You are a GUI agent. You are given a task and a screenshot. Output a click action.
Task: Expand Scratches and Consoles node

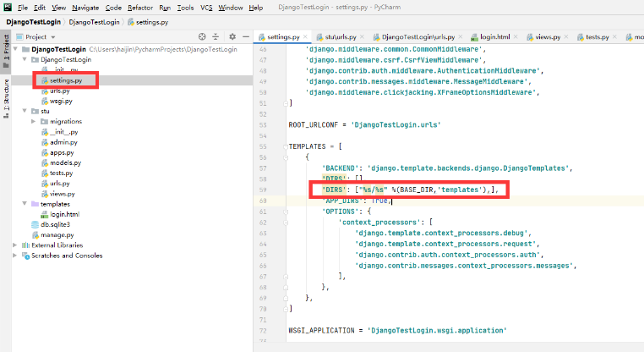click(15, 256)
